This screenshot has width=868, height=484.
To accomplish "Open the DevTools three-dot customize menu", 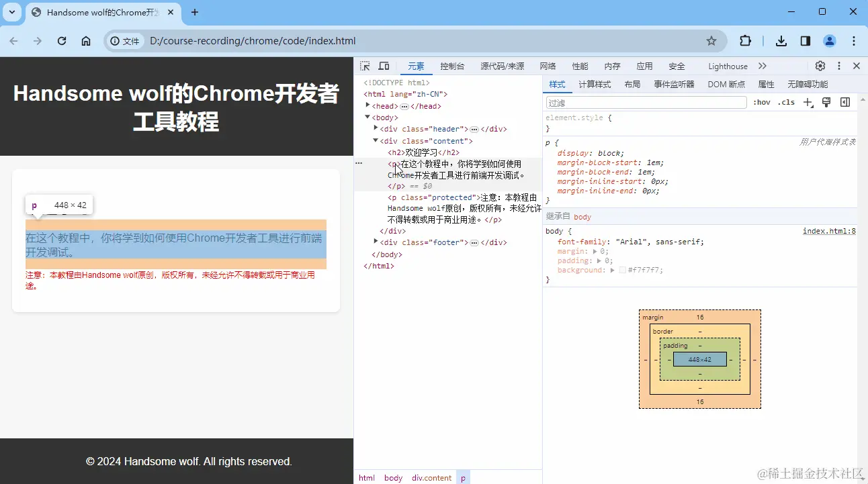I will point(839,66).
